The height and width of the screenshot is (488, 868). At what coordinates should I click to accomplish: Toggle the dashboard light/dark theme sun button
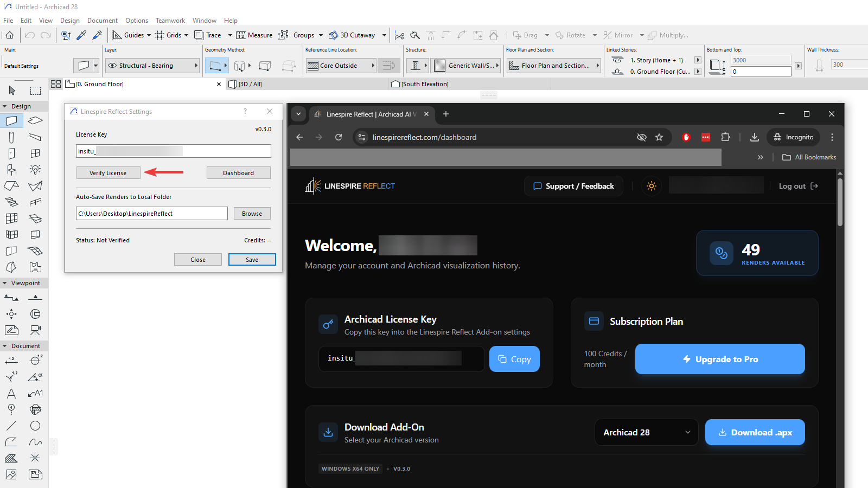click(652, 186)
